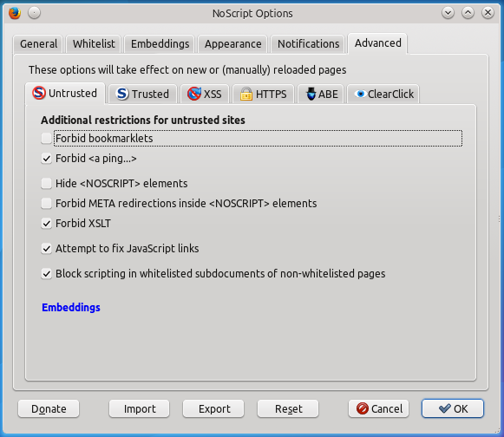Screen dimensions: 504x437
Task: Uncheck Forbid XSLT checkbox
Action: coord(46,224)
